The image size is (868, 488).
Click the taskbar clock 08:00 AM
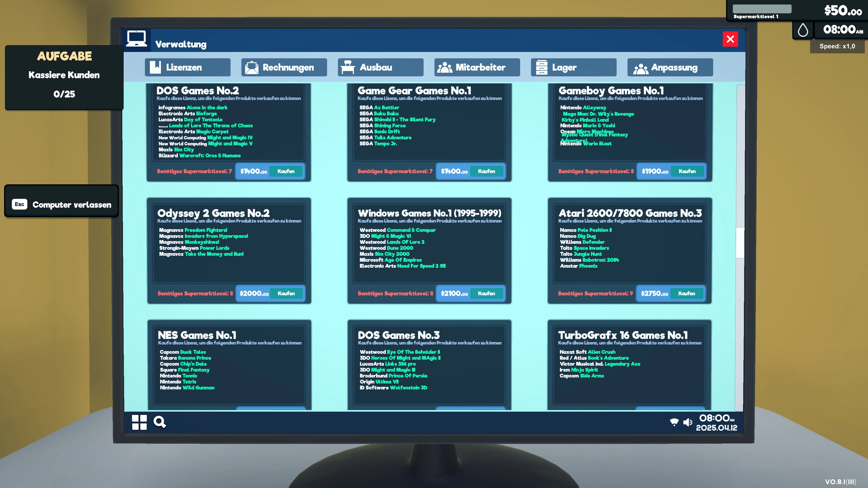[716, 418]
